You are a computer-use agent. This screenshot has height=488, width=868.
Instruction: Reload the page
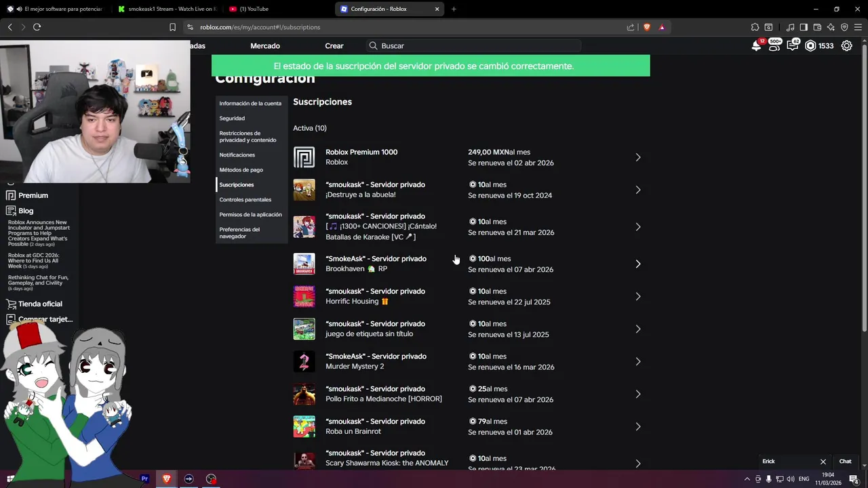[37, 27]
